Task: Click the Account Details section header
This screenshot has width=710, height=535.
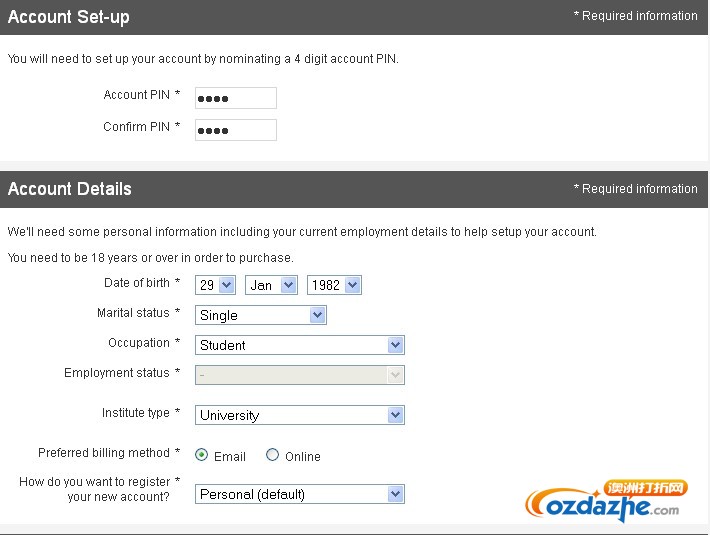Action: 354,189
